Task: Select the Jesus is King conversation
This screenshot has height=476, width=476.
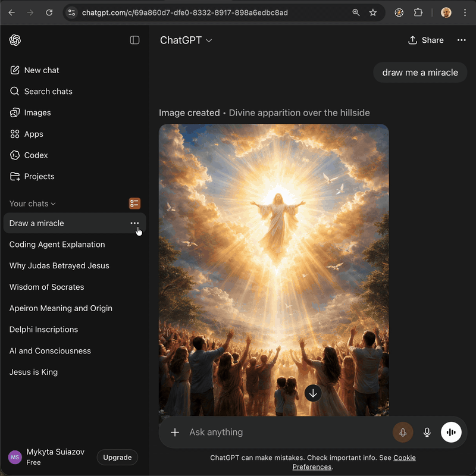Action: [33, 372]
